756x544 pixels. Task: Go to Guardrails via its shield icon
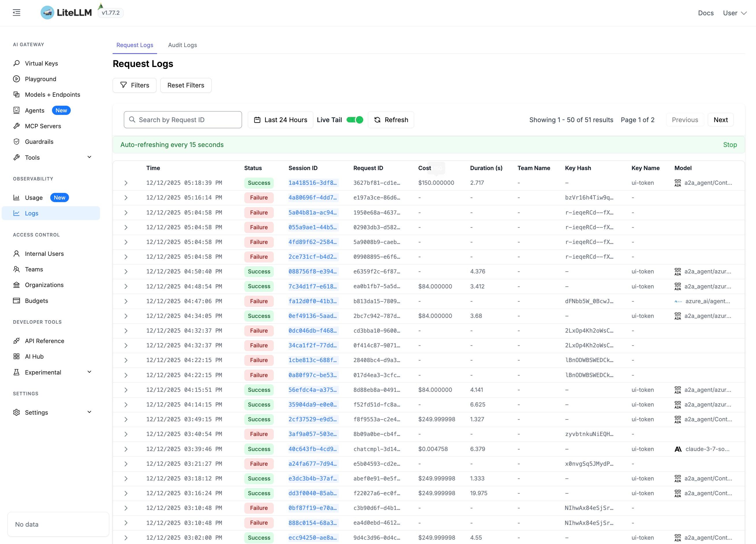click(x=17, y=141)
